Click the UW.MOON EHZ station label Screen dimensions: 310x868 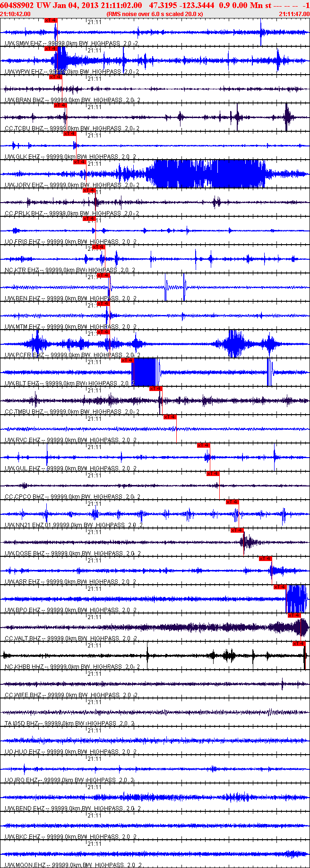26,865
